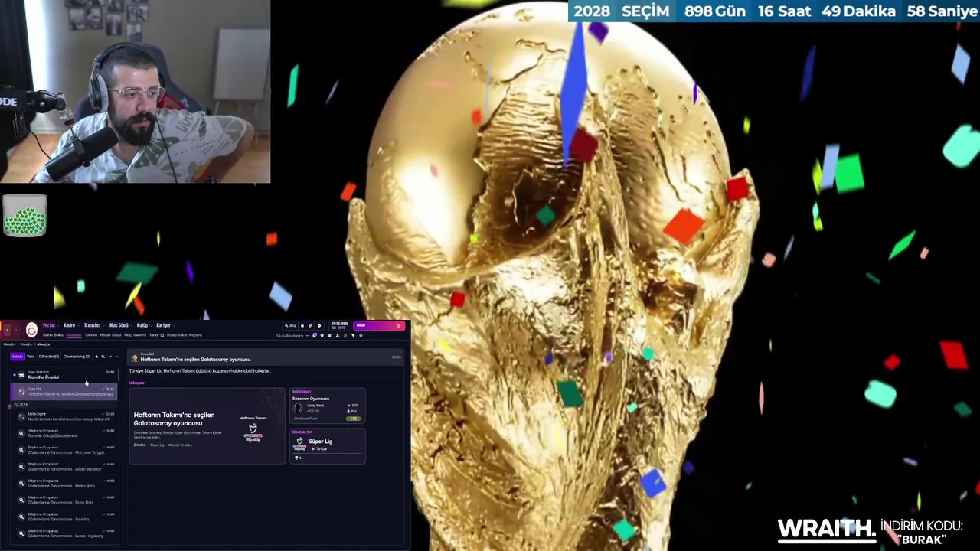
Task: Open the Maç Günü menu
Action: pos(119,325)
